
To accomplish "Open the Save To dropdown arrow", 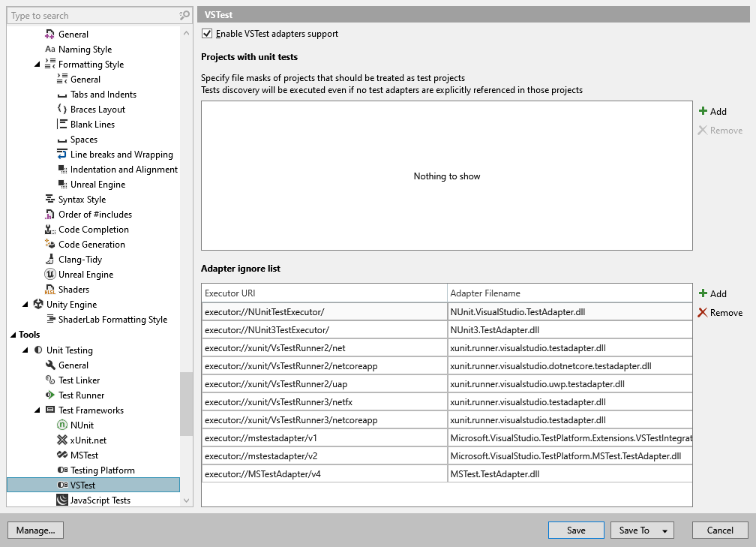I will [664, 530].
